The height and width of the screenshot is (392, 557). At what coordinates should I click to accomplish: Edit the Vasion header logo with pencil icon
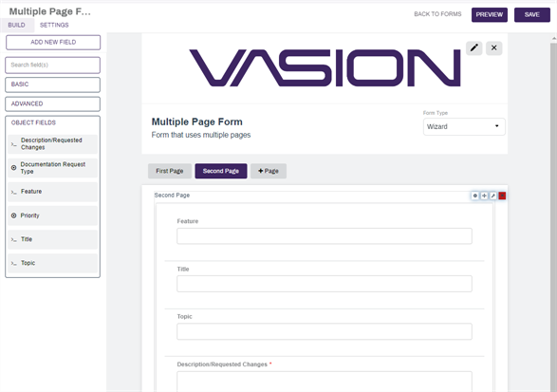pos(473,48)
